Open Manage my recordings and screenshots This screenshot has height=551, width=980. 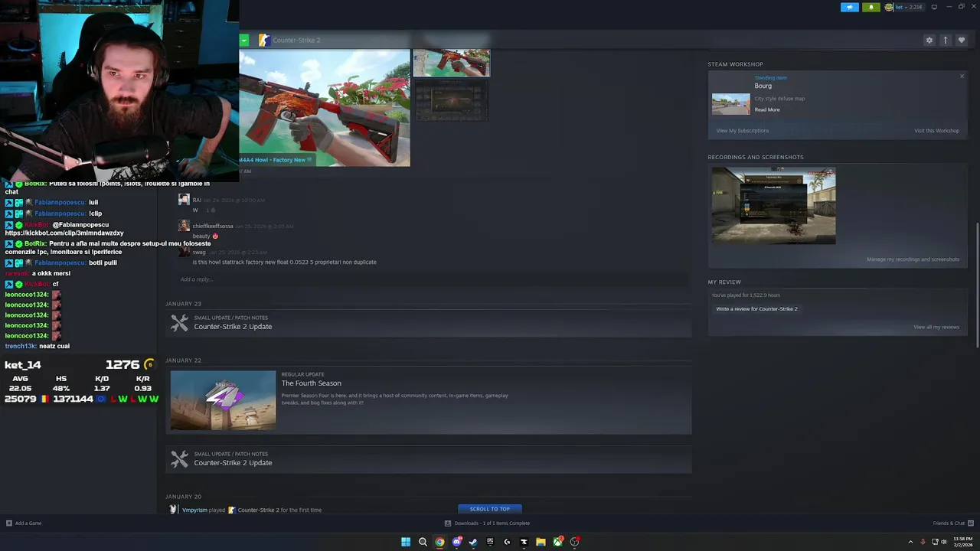pos(913,259)
